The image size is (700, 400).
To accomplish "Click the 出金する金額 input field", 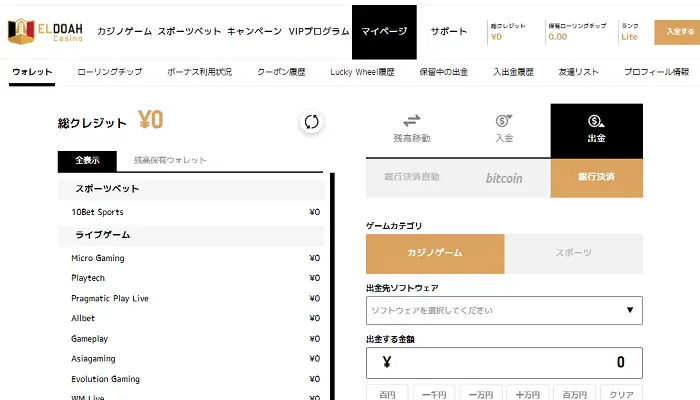I will (x=504, y=362).
